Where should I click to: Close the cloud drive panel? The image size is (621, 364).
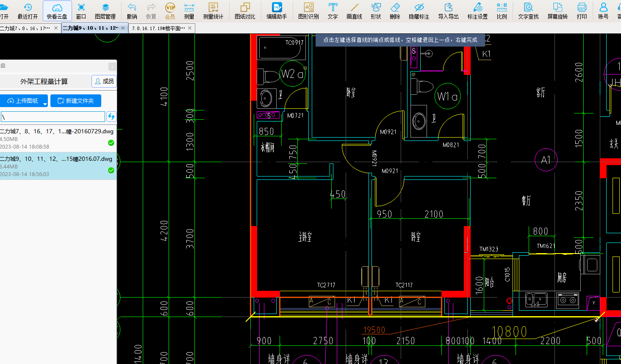click(x=112, y=66)
